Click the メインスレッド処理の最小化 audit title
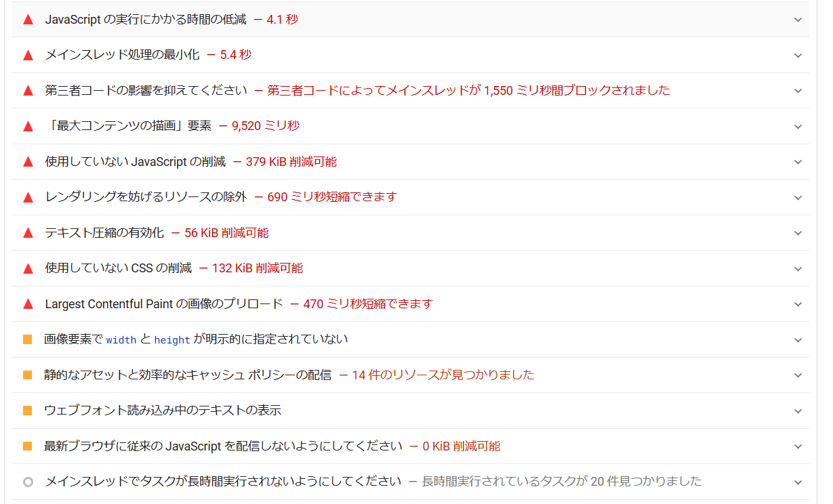The image size is (833, 504). tap(122, 55)
